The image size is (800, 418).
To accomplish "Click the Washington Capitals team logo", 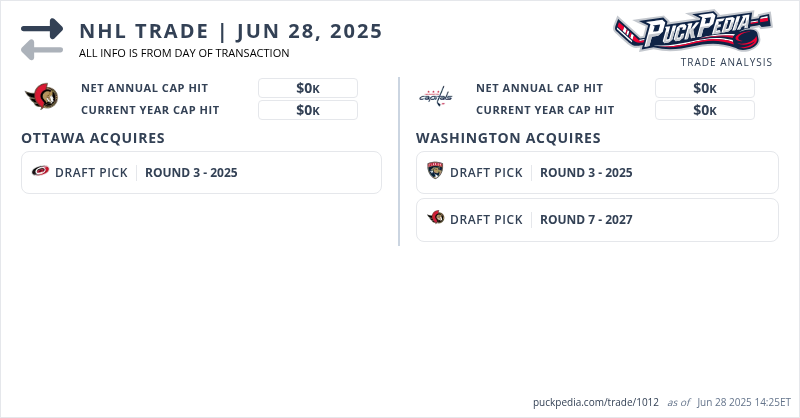I will tap(435, 97).
